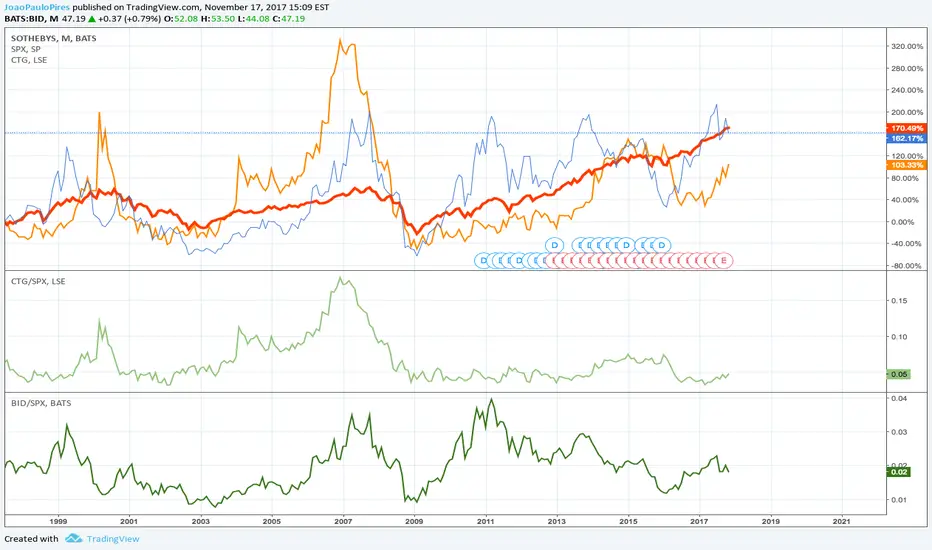Click the 2019 year on the time axis
Screen dimensions: 932x550
click(771, 521)
